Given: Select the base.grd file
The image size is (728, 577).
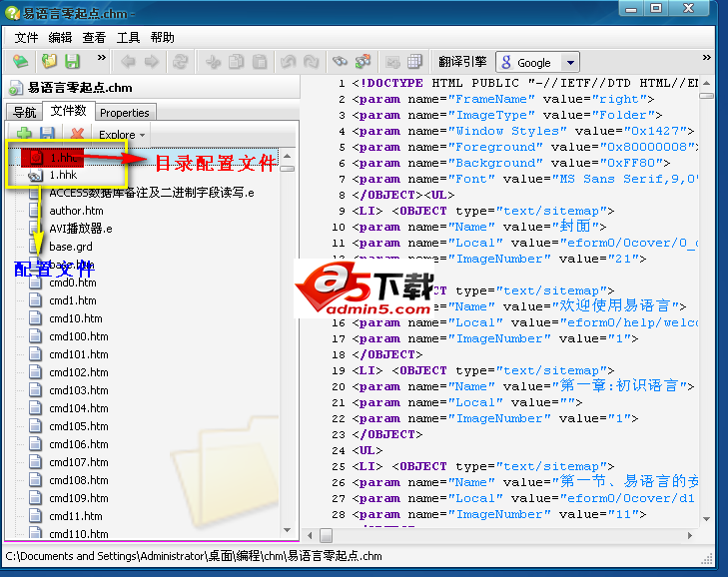Looking at the screenshot, I should click(71, 247).
